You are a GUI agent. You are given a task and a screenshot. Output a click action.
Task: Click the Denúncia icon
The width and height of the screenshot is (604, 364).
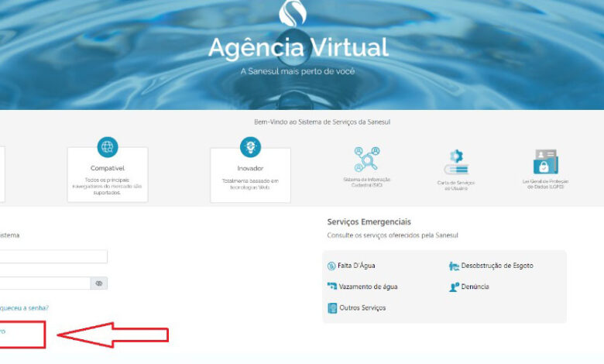454,287
